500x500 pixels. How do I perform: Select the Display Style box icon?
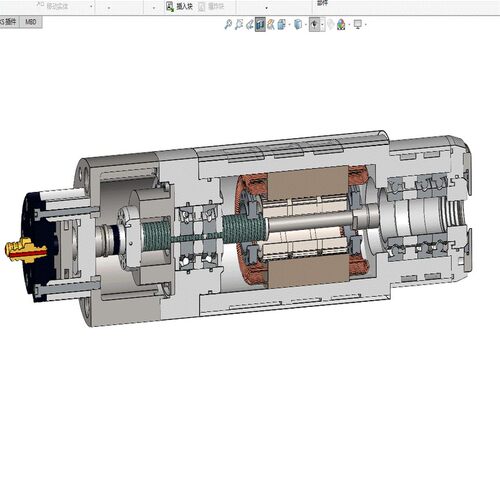(298, 24)
